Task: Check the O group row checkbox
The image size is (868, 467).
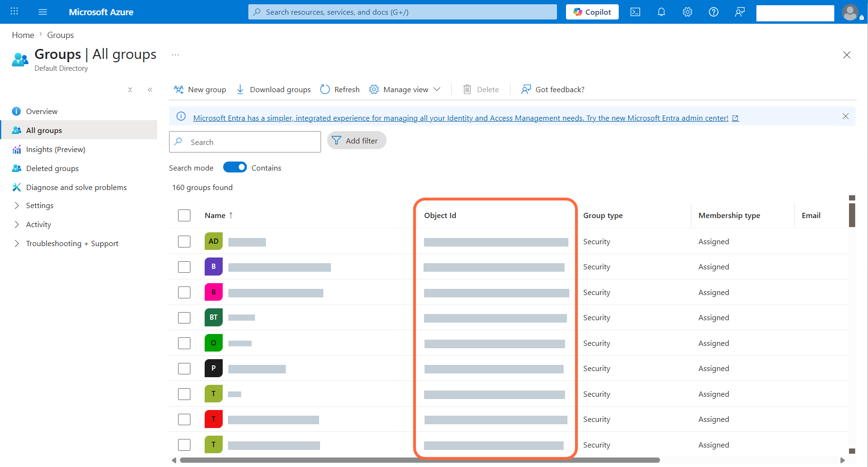Action: click(x=184, y=343)
